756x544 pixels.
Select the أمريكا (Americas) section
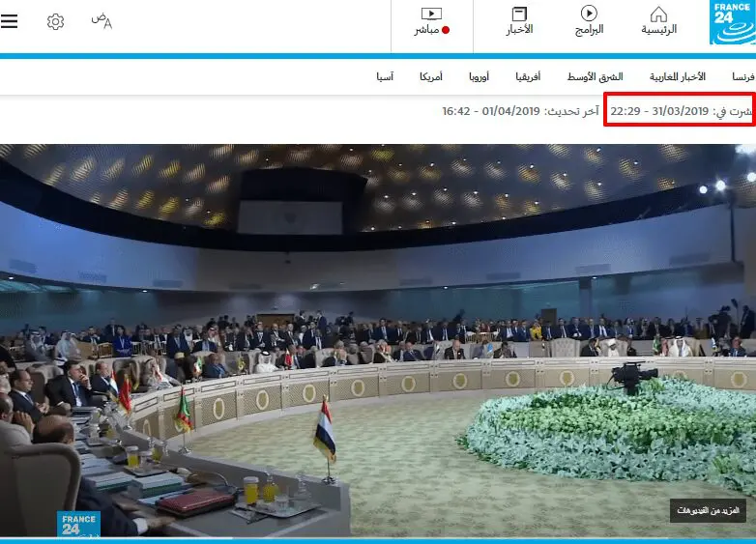click(x=431, y=76)
